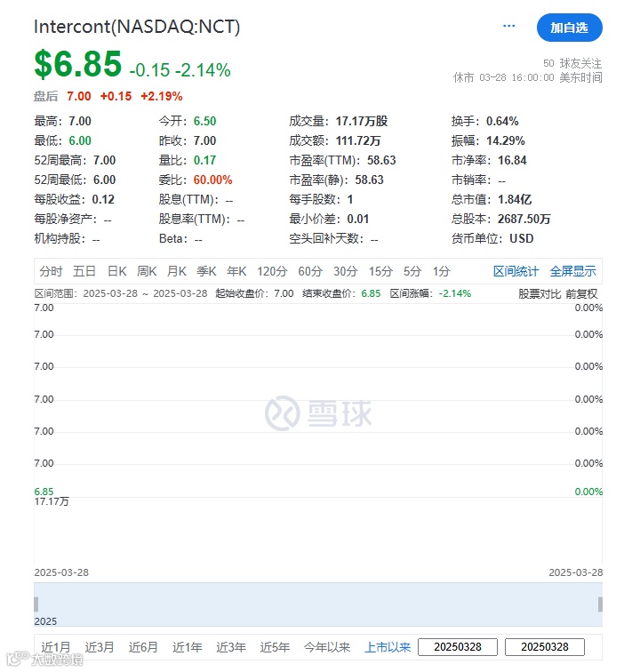
Task: Click the 今开 6.50 value
Action: pos(204,121)
